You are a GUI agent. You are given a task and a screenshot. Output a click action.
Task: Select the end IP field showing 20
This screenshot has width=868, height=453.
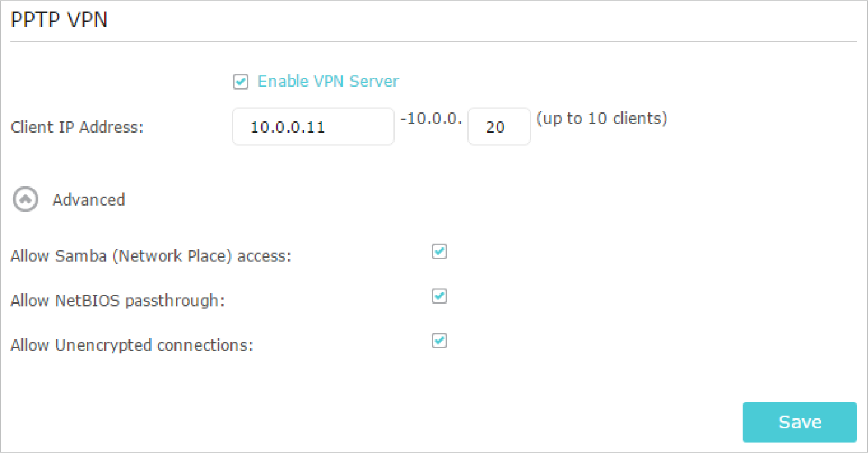pos(499,126)
